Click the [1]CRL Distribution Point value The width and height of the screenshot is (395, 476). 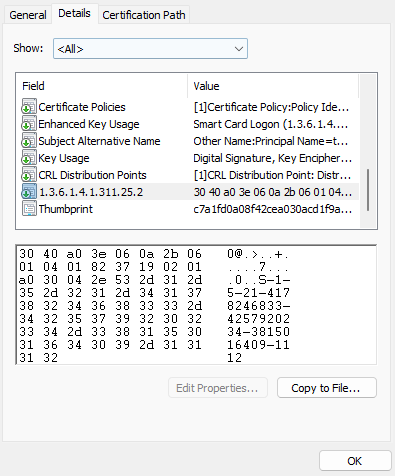(x=272, y=175)
